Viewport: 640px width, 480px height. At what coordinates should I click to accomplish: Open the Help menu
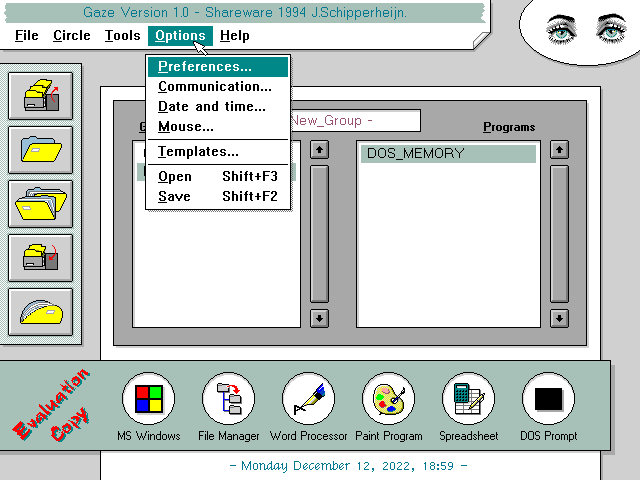(235, 36)
